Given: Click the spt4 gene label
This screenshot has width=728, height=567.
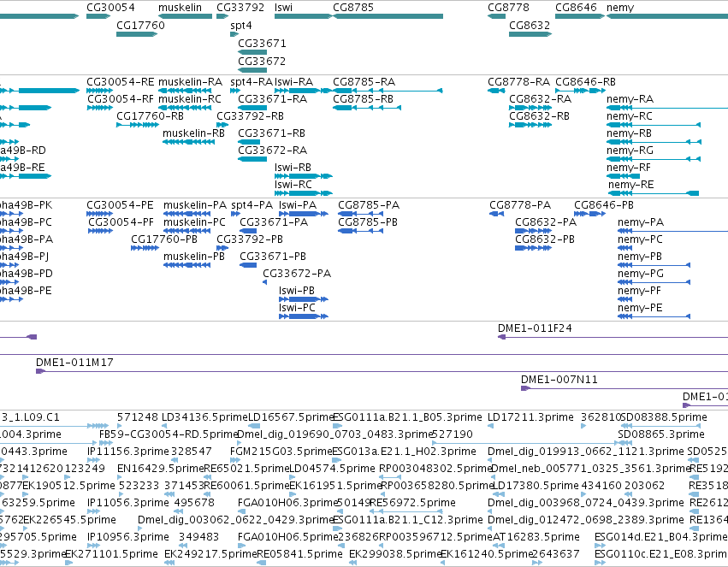Looking at the screenshot, I should point(240,26).
